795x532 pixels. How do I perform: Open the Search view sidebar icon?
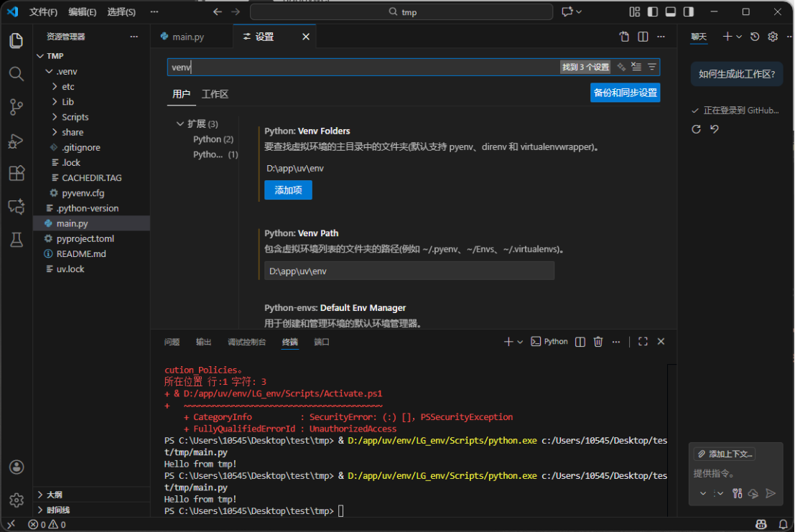(x=16, y=73)
